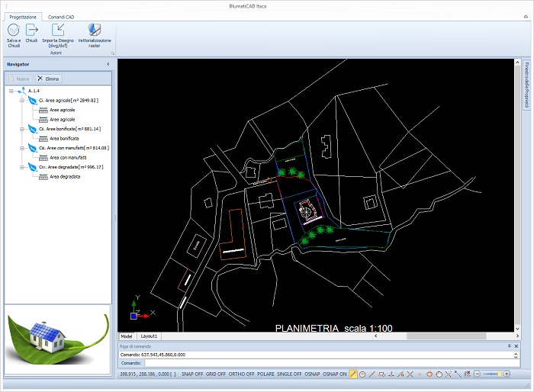The image size is (534, 392).
Task: Toggle SNAP OFF in status bar
Action: coord(191,374)
